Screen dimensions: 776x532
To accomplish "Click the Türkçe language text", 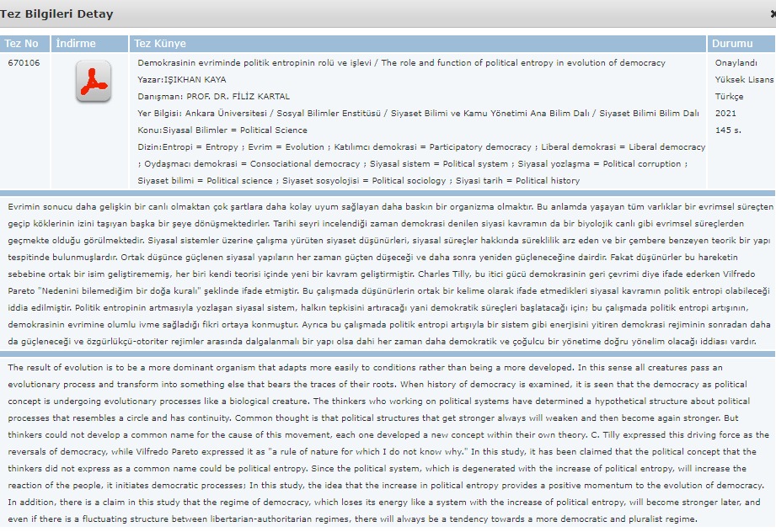I will [x=729, y=97].
